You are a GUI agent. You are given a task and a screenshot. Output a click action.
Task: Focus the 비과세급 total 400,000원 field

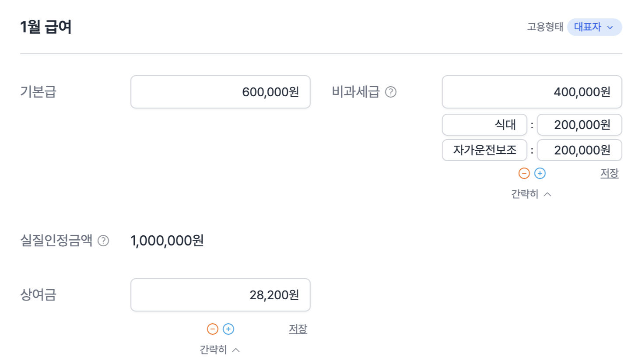point(532,92)
